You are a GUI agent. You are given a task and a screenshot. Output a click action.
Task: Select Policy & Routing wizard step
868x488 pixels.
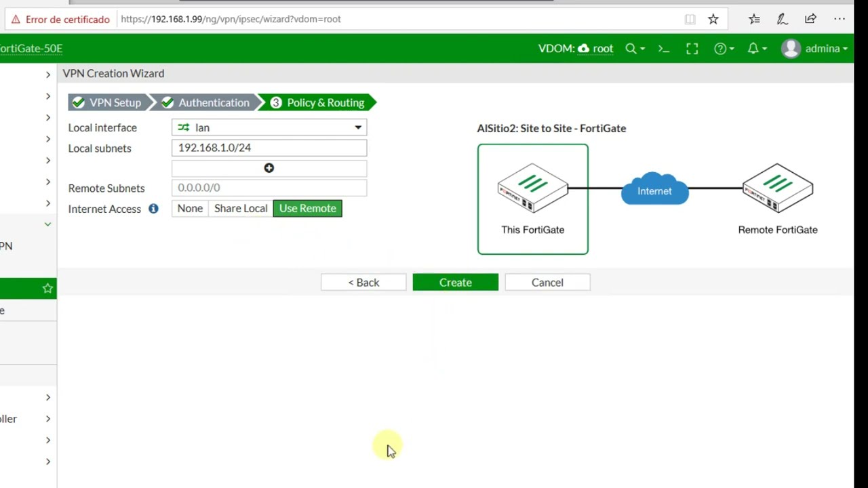[x=319, y=103]
